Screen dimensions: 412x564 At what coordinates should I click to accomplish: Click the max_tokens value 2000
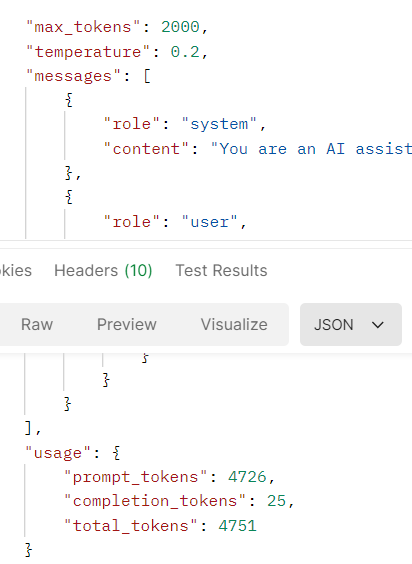[180, 27]
